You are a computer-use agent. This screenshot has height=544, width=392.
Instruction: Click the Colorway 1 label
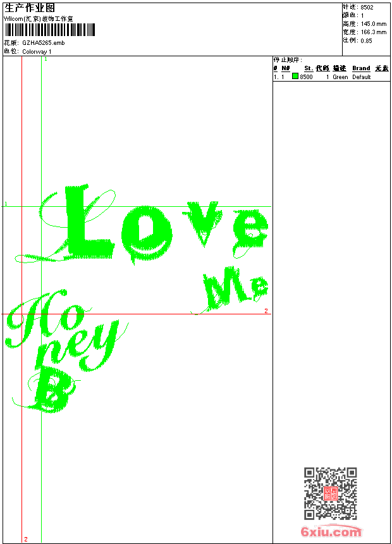tap(37, 51)
